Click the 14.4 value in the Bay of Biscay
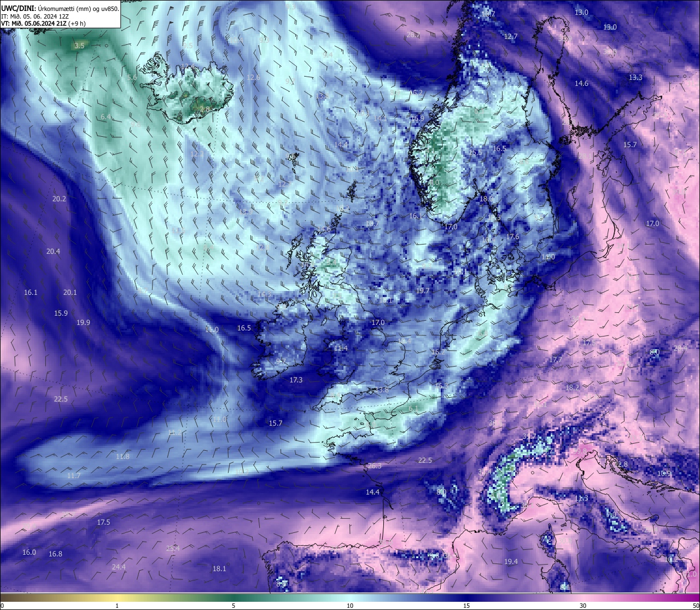 372,492
